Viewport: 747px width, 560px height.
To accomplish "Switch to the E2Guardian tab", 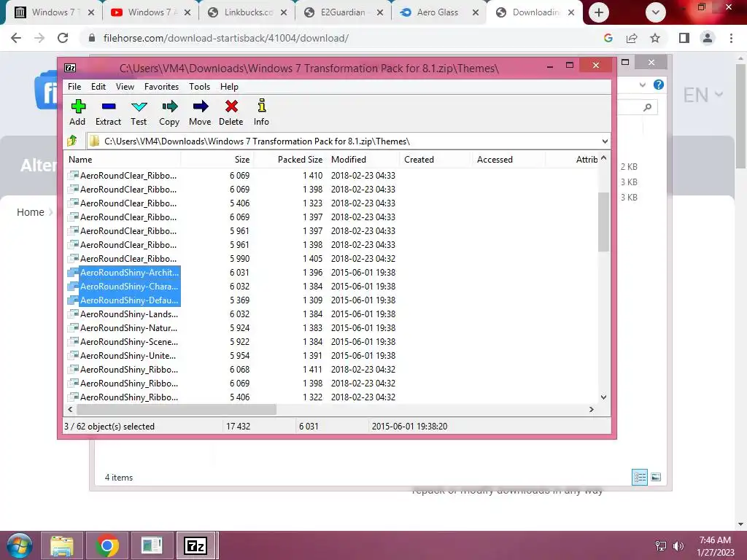I will pyautogui.click(x=343, y=12).
